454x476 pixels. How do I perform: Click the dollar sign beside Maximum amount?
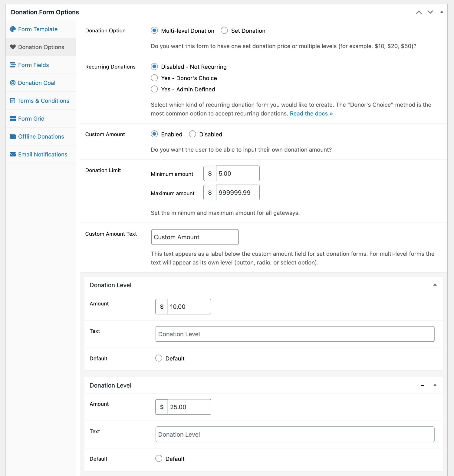pyautogui.click(x=210, y=192)
